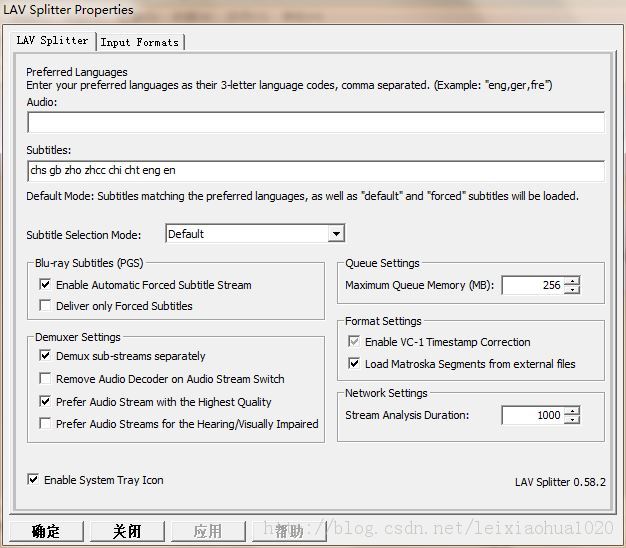
Task: Click the Maximum Queue Memory value field
Action: click(533, 285)
